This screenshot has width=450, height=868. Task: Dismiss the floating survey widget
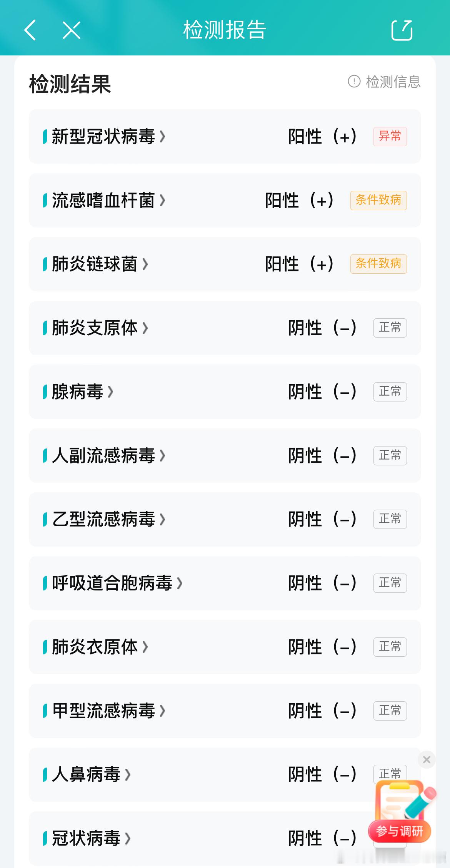(x=427, y=759)
